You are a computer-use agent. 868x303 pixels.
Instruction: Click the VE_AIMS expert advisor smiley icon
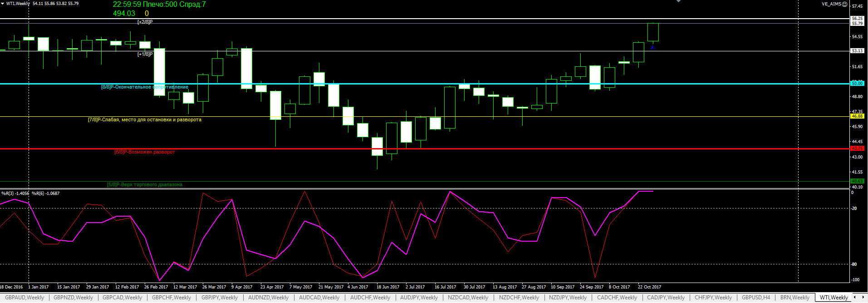tap(845, 4)
